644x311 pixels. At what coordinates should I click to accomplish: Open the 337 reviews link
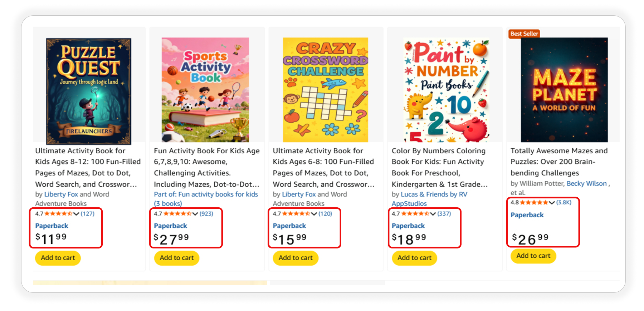(x=444, y=214)
